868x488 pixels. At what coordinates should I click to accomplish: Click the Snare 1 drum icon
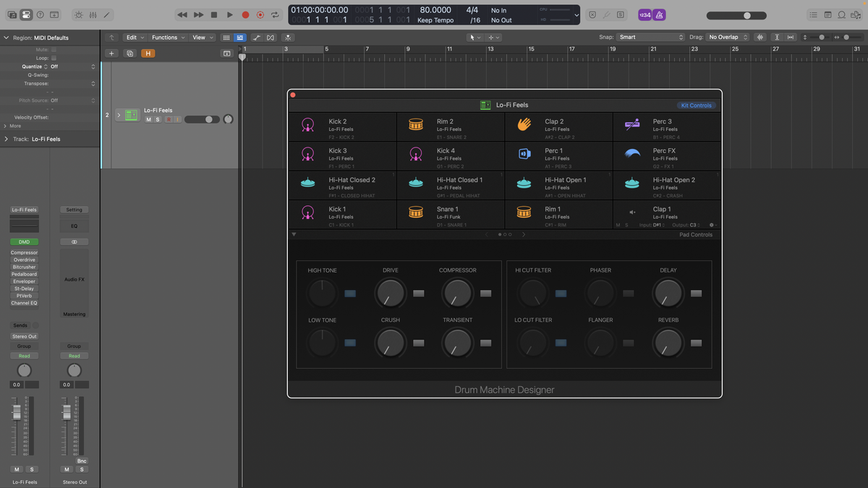pos(415,213)
